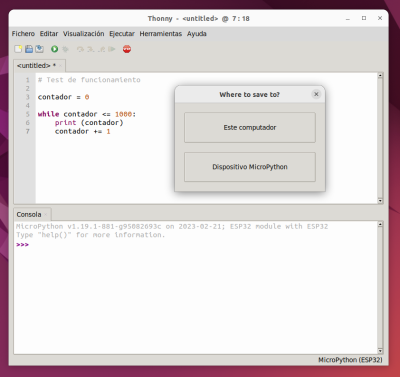This screenshot has height=377, width=400.
Task: Click the 'Where to save to?' dialog title
Action: tap(249, 95)
